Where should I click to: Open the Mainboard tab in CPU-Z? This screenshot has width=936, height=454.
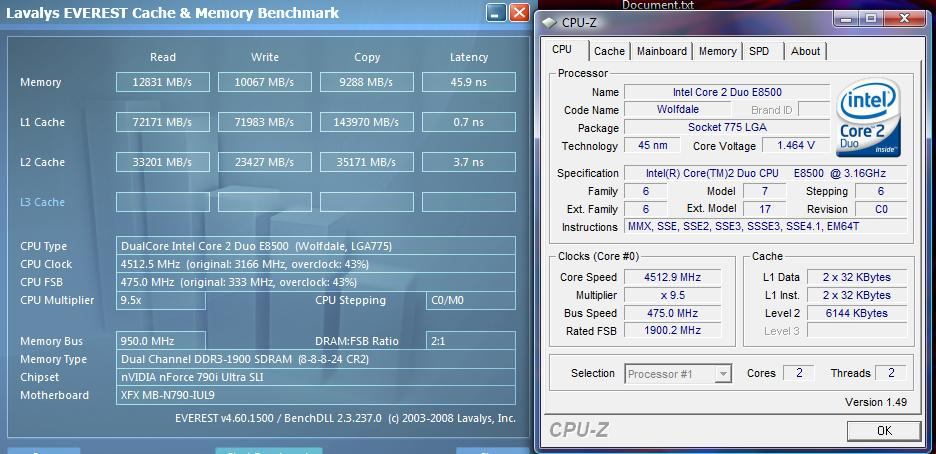[661, 51]
